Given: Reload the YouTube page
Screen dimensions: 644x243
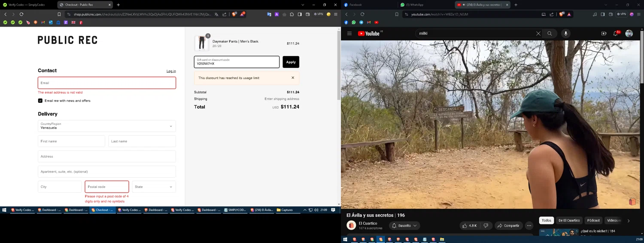Looking at the screenshot, I should 362,14.
